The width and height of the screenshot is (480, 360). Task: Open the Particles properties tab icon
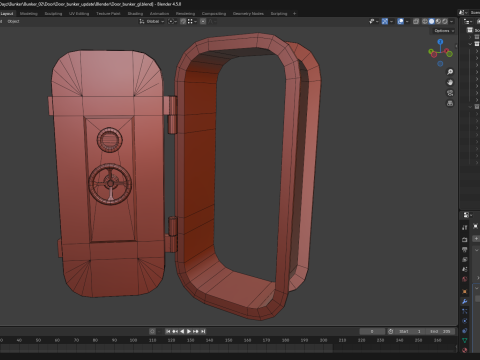(465, 311)
